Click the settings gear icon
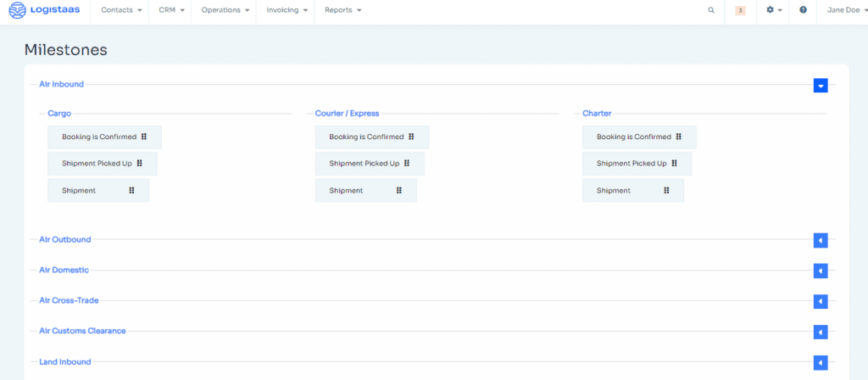 tap(770, 10)
